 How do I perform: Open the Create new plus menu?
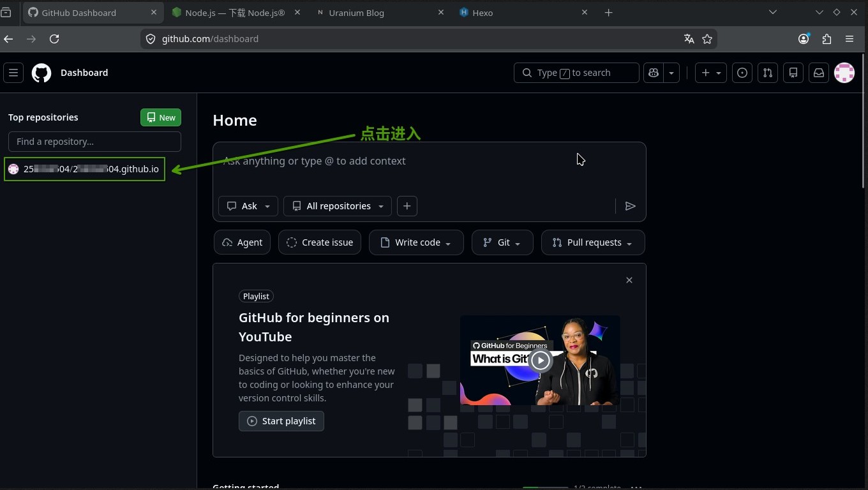tap(710, 73)
